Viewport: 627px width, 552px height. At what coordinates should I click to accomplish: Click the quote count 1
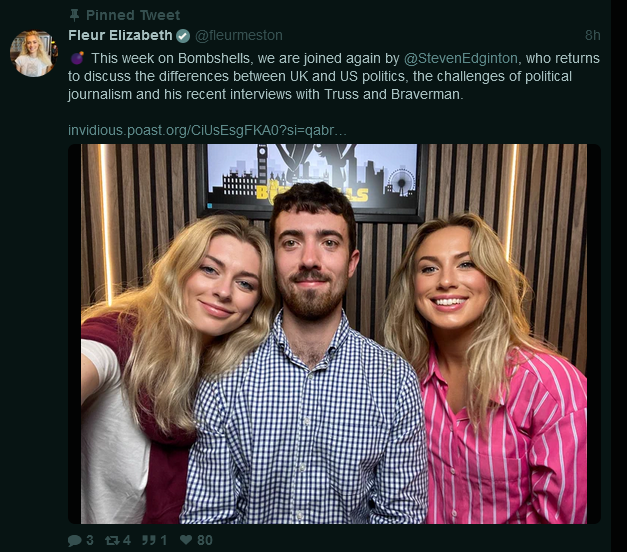point(164,540)
